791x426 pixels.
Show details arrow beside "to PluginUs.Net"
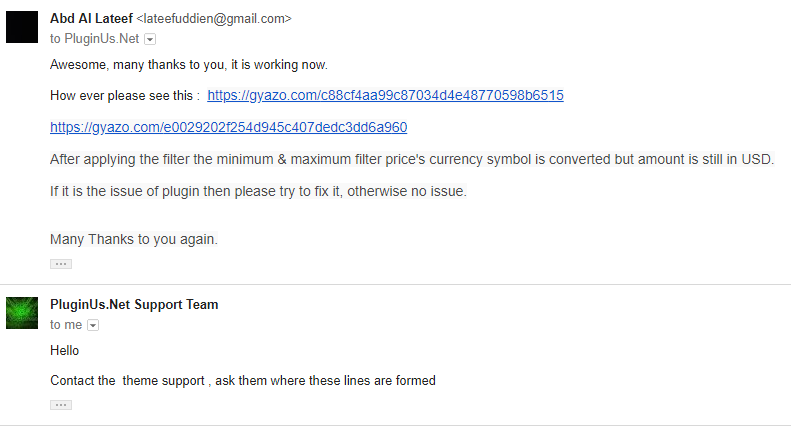click(x=150, y=39)
